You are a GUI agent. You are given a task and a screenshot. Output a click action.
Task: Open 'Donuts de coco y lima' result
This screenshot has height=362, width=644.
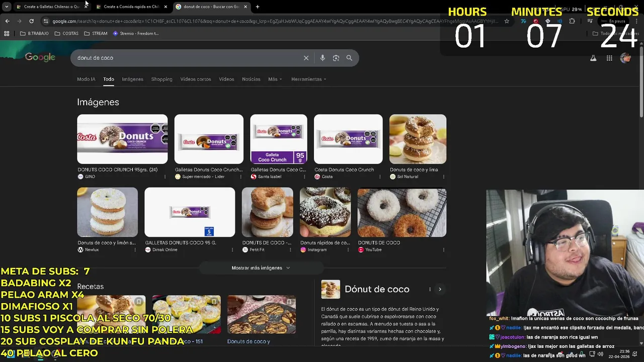[x=414, y=170]
